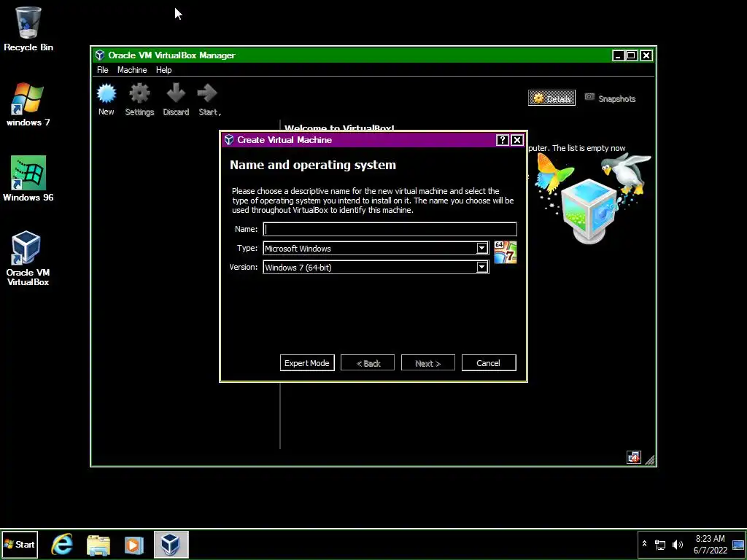The height and width of the screenshot is (560, 747).
Task: Open Windows Media Player taskbar icon
Action: tap(134, 544)
